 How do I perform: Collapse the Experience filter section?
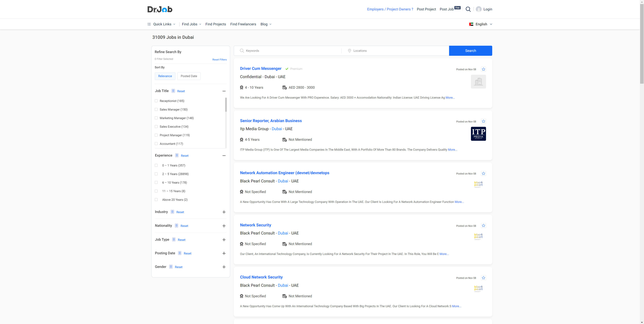224,156
